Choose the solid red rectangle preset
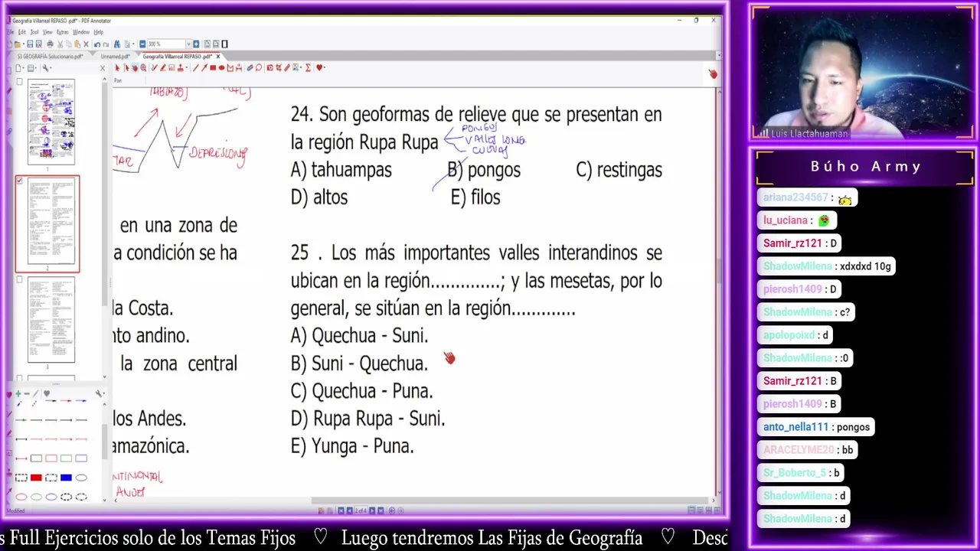 point(36,478)
